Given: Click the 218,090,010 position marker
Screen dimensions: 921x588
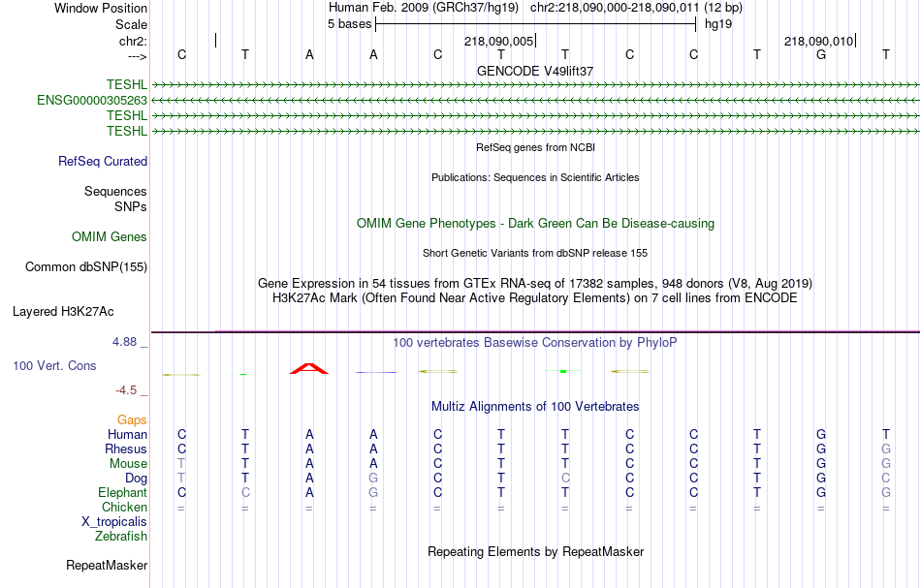Looking at the screenshot, I should 818,41.
